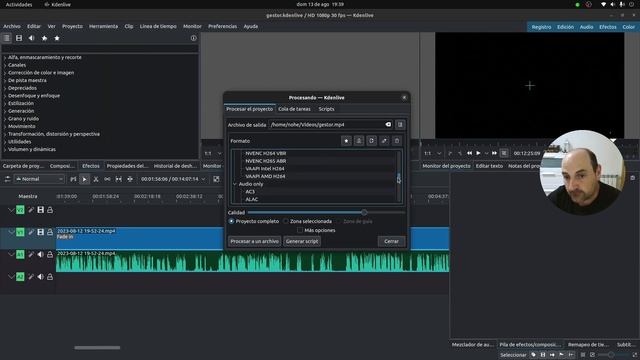
Task: Select Zona seleccionada radio button
Action: coord(286,221)
